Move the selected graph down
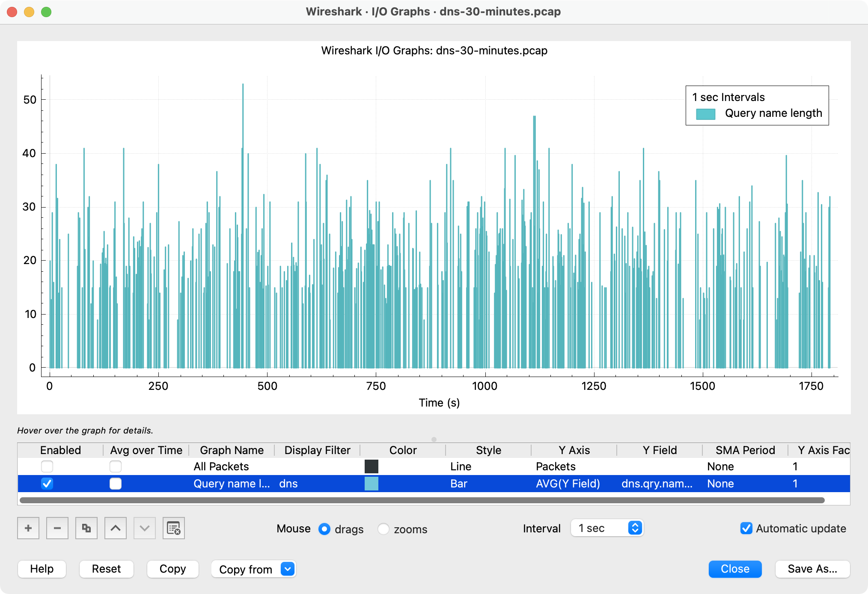 (144, 528)
